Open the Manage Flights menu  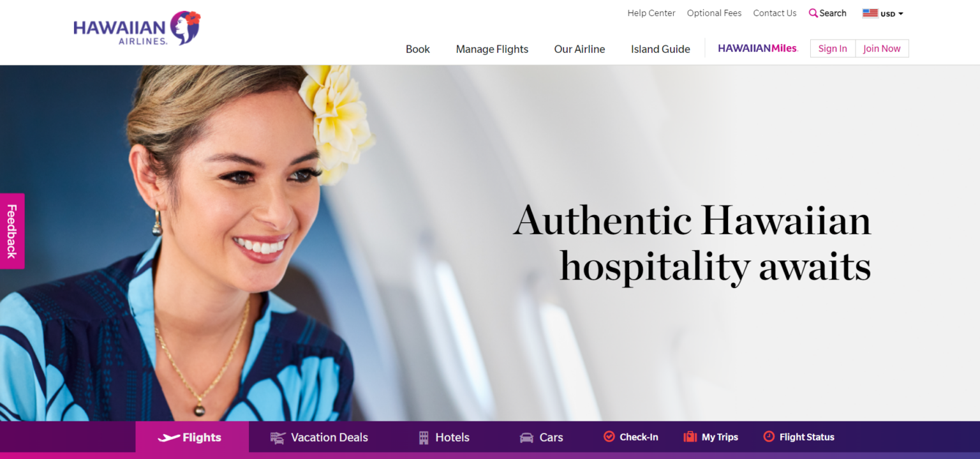click(492, 49)
